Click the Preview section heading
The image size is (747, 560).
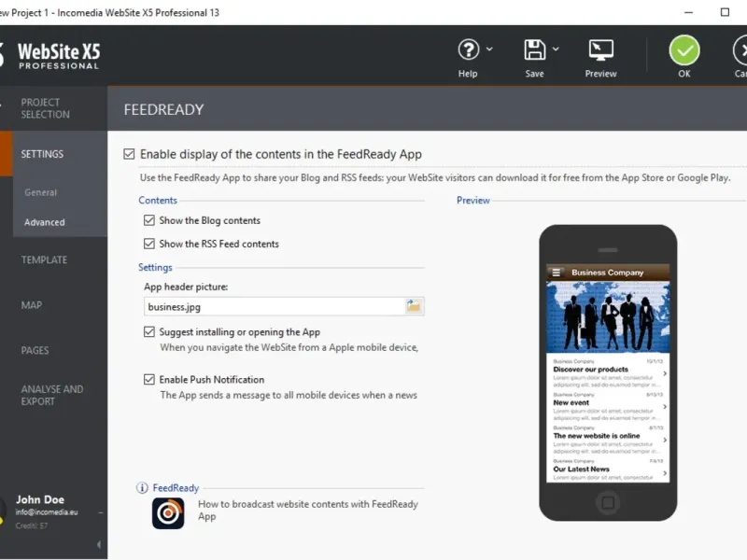coord(473,200)
